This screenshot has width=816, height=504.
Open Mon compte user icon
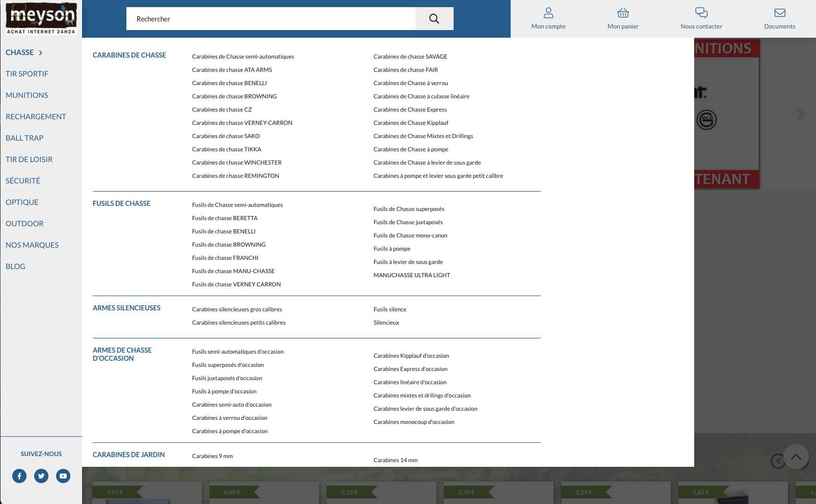pyautogui.click(x=548, y=13)
